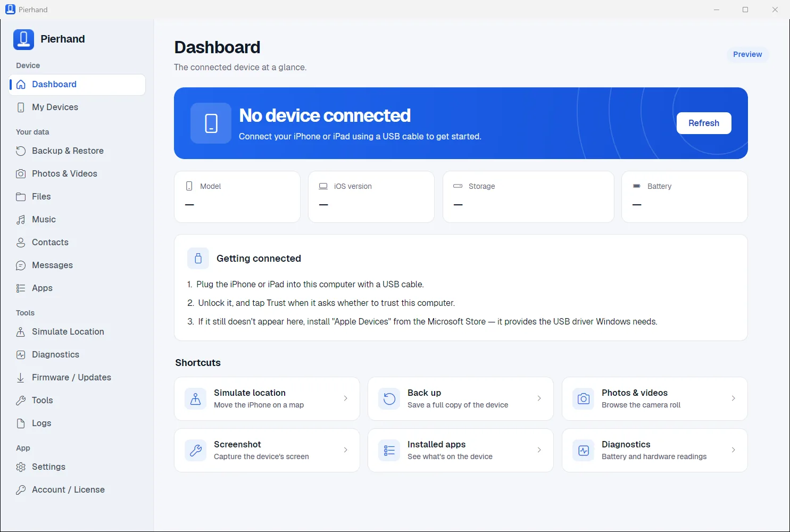Click the Simulate location shortcut icon

point(196,399)
